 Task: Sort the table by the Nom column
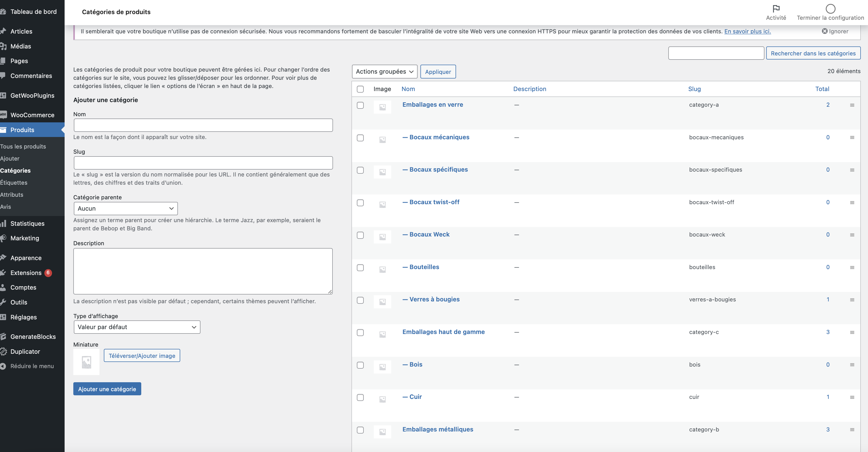(408, 89)
